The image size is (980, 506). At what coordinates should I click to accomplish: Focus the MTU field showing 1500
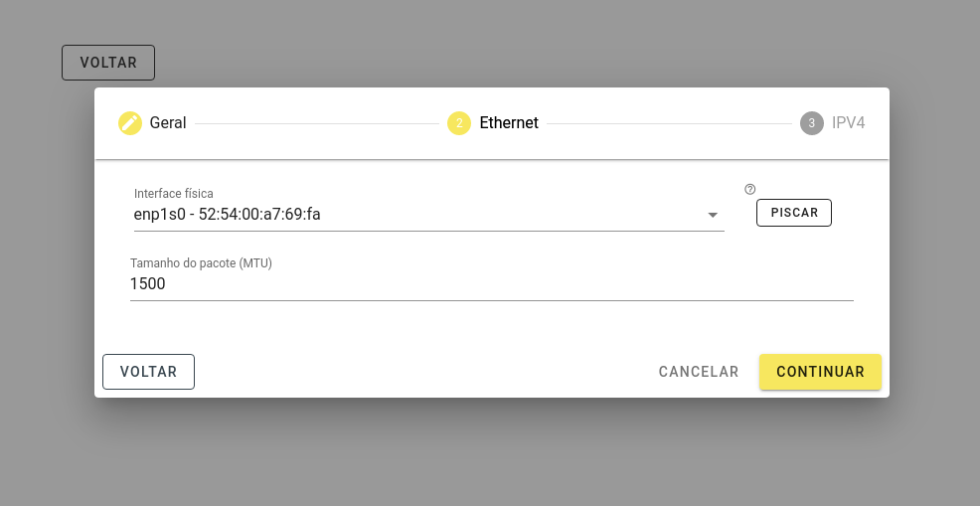tap(491, 284)
